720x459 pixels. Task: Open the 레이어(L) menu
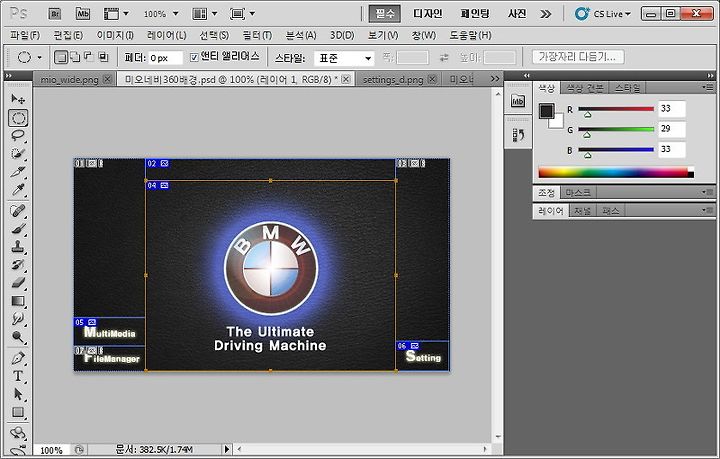[167, 35]
